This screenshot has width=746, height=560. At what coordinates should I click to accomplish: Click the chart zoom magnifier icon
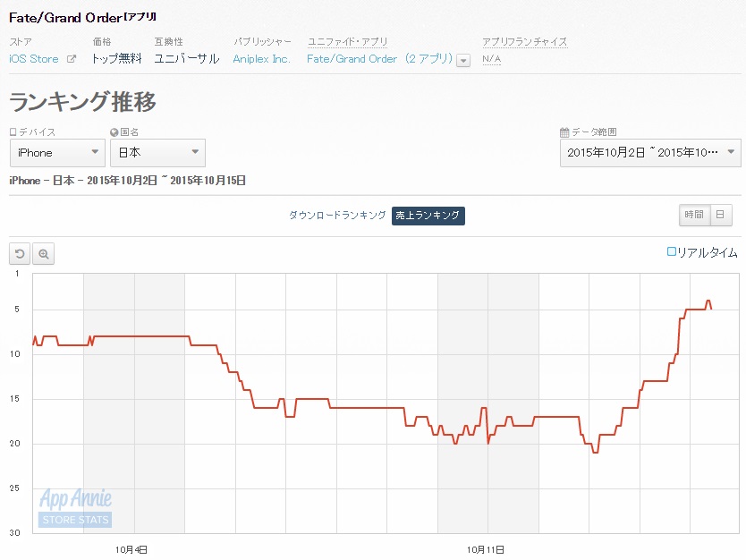[43, 253]
